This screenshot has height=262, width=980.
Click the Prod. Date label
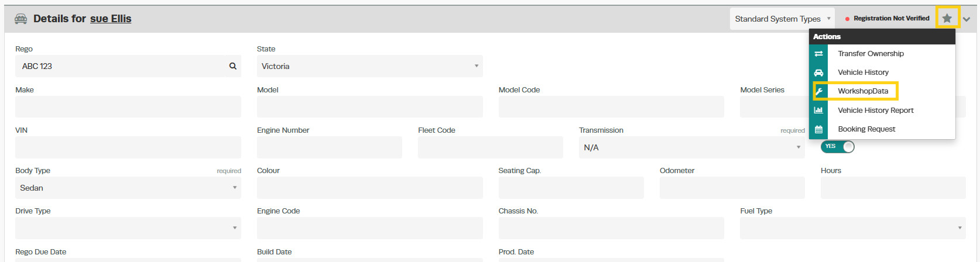(x=516, y=252)
